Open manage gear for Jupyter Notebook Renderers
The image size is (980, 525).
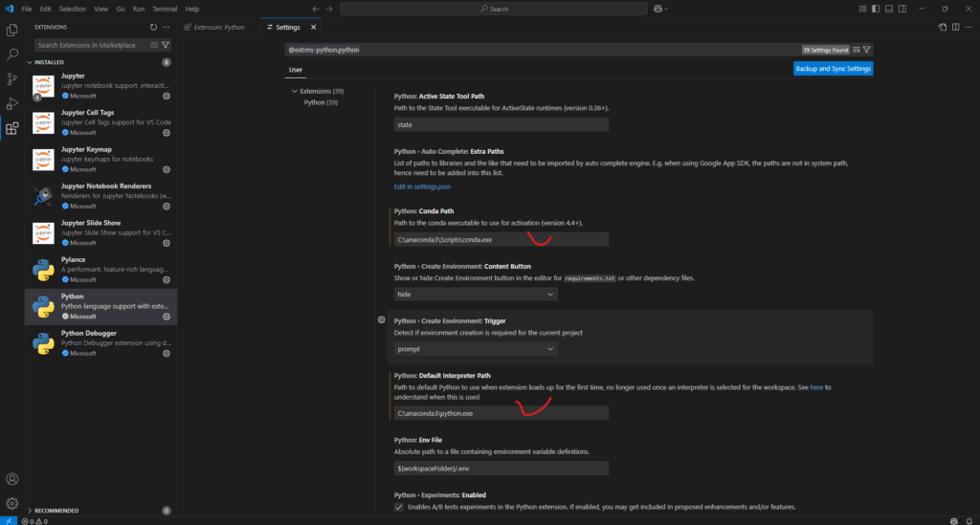pyautogui.click(x=167, y=207)
